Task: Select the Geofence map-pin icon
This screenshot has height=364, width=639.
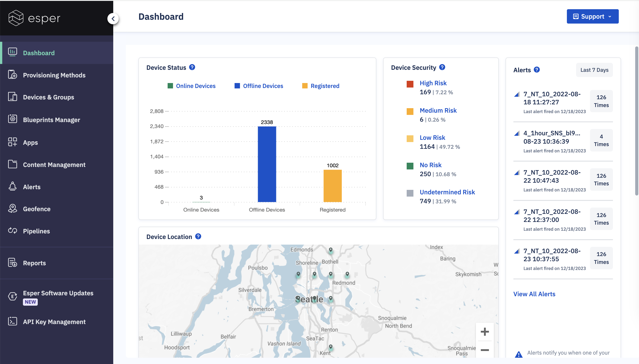Action: pos(13,209)
